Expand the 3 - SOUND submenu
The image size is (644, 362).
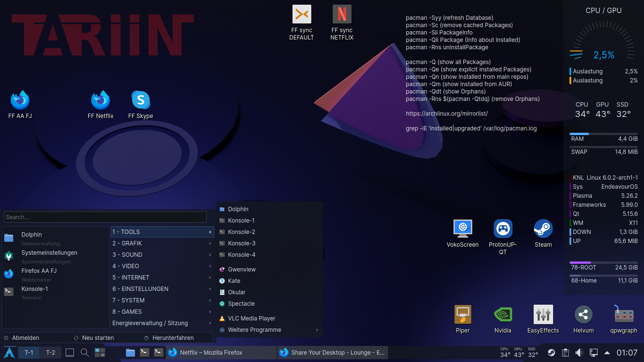pyautogui.click(x=163, y=255)
